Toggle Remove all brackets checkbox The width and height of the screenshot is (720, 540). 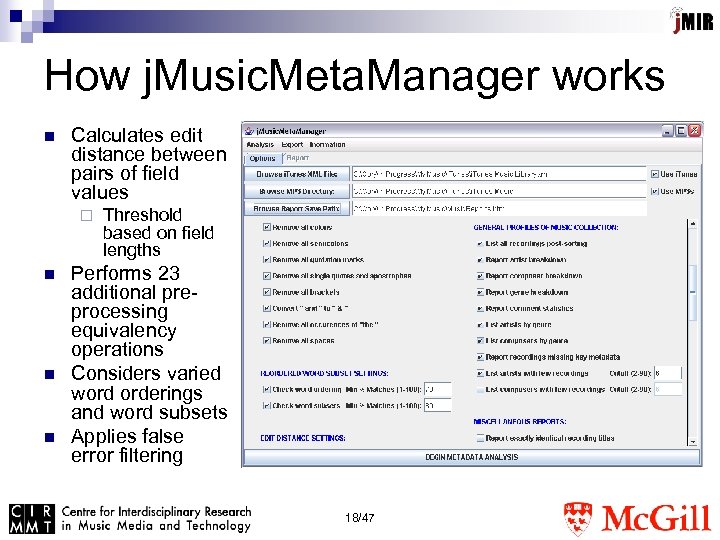(266, 292)
